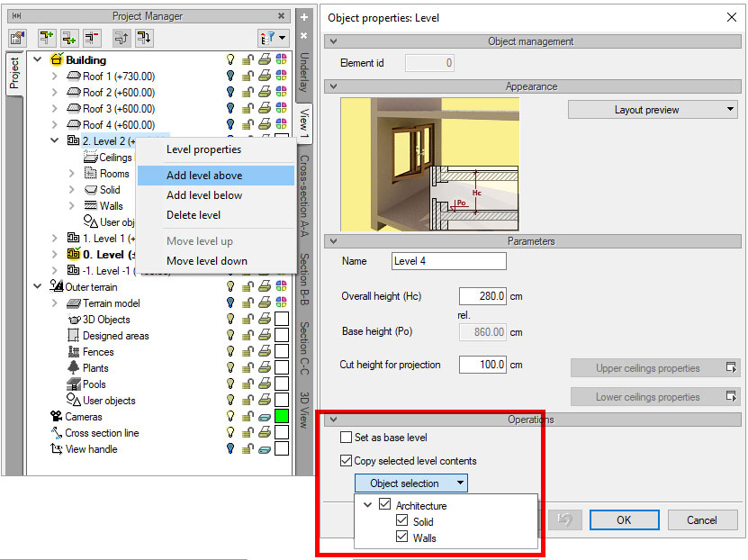Click the move-level-down toolbar icon
The image size is (748, 560).
[x=144, y=38]
